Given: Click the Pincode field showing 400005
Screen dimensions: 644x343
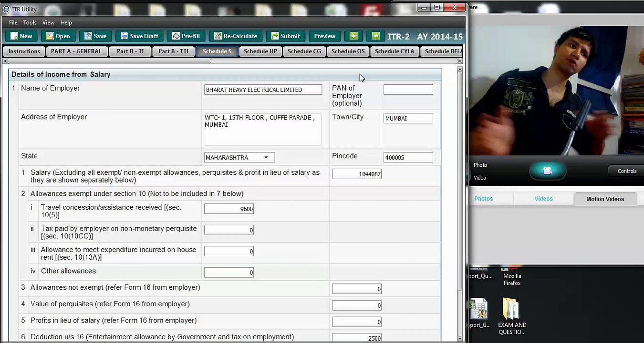Looking at the screenshot, I should [x=408, y=157].
